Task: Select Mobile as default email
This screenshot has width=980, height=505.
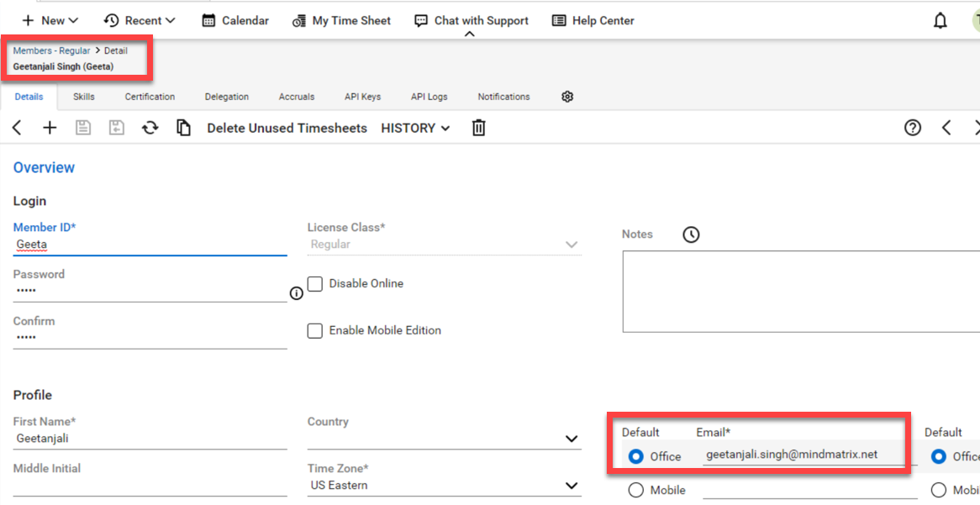Action: tap(636, 491)
